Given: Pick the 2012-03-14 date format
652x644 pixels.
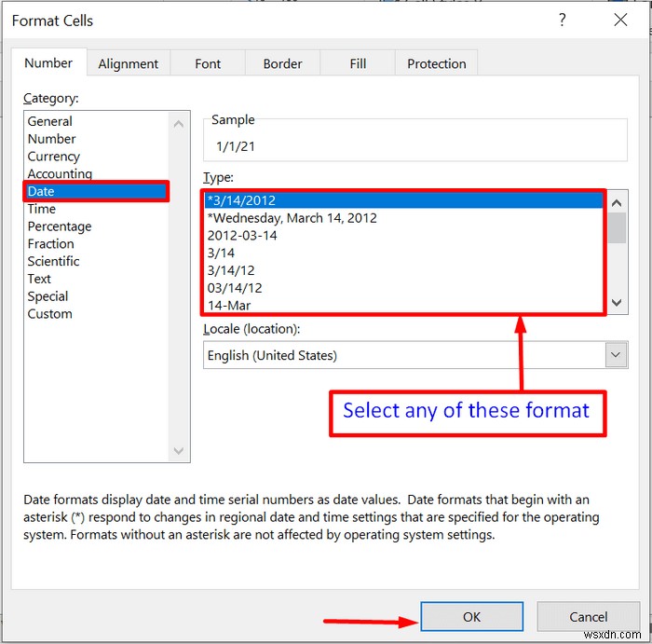Looking at the screenshot, I should tap(403, 235).
